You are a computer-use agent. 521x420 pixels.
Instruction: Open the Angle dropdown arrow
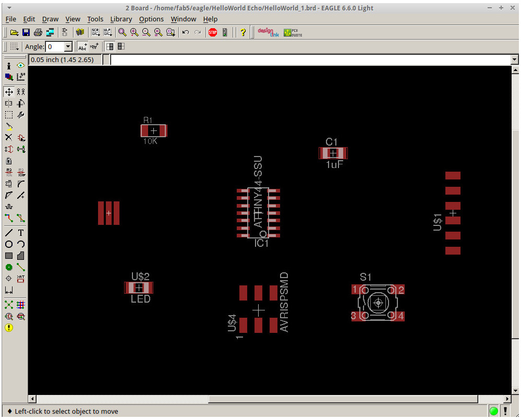(68, 46)
